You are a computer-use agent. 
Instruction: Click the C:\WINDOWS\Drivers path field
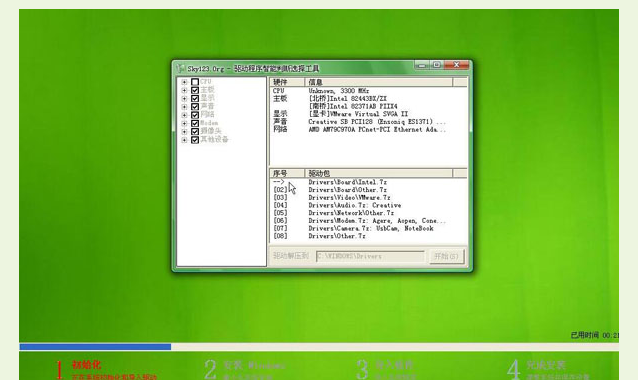(x=370, y=256)
